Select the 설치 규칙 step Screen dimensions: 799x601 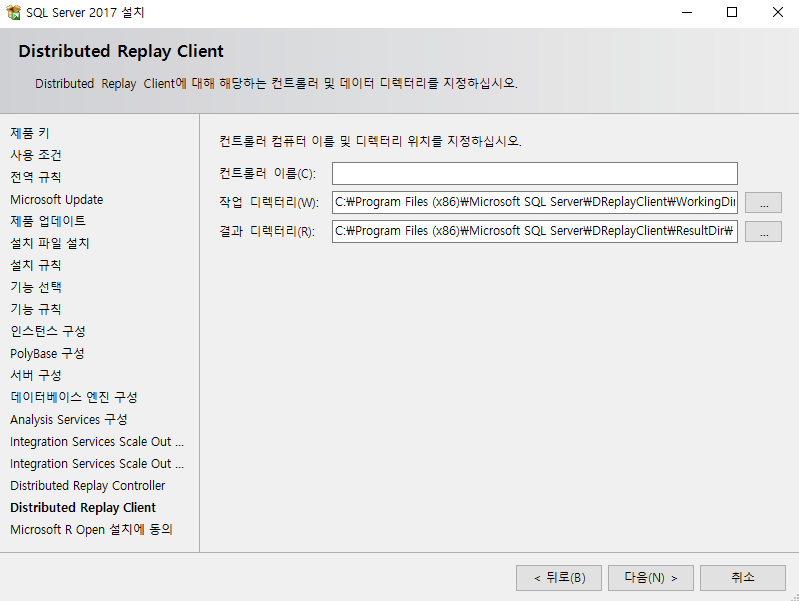(36, 265)
